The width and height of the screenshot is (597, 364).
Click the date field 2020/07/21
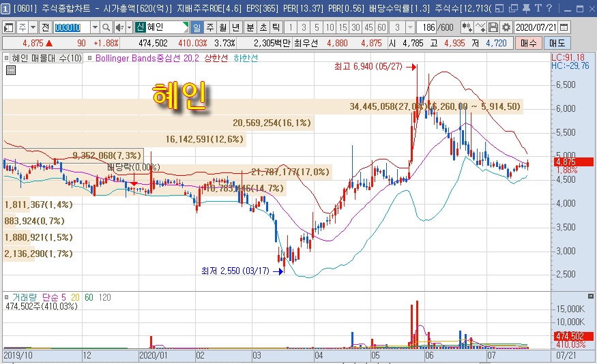536,27
